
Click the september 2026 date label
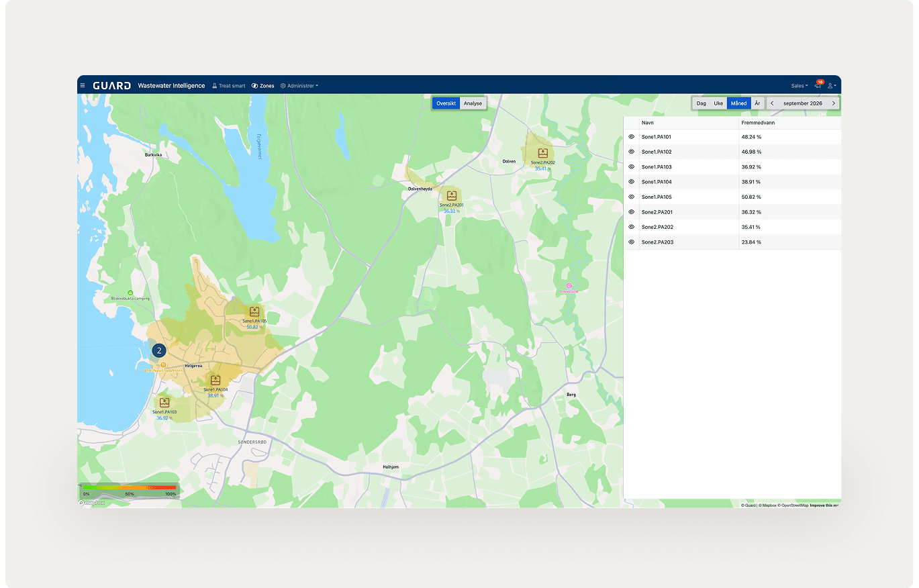pyautogui.click(x=803, y=103)
